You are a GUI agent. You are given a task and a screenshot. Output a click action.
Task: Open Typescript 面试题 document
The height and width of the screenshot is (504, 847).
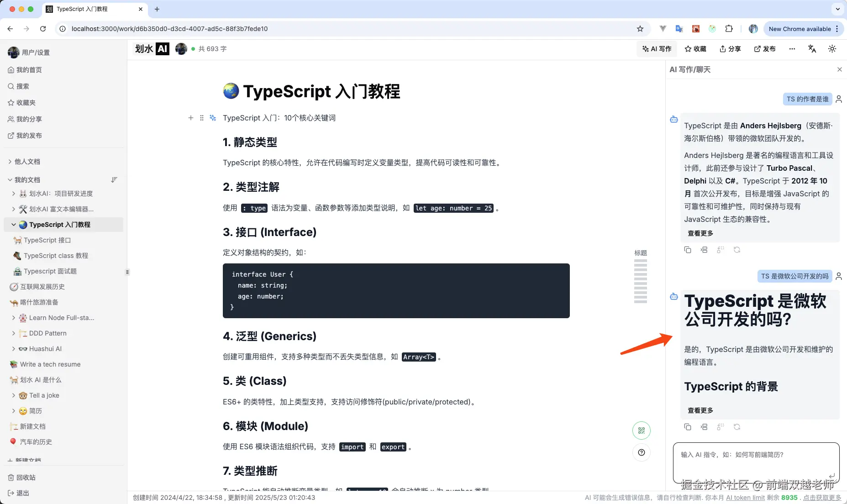tap(50, 271)
